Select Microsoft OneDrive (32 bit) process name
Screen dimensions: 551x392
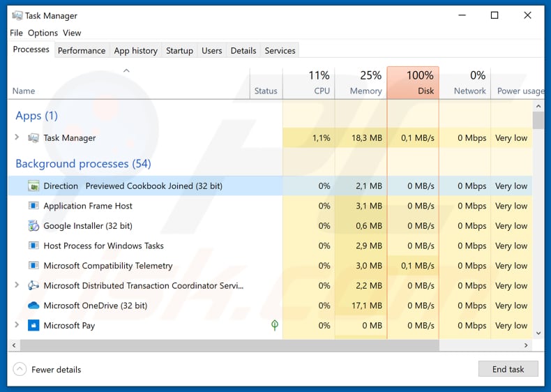pyautogui.click(x=96, y=306)
